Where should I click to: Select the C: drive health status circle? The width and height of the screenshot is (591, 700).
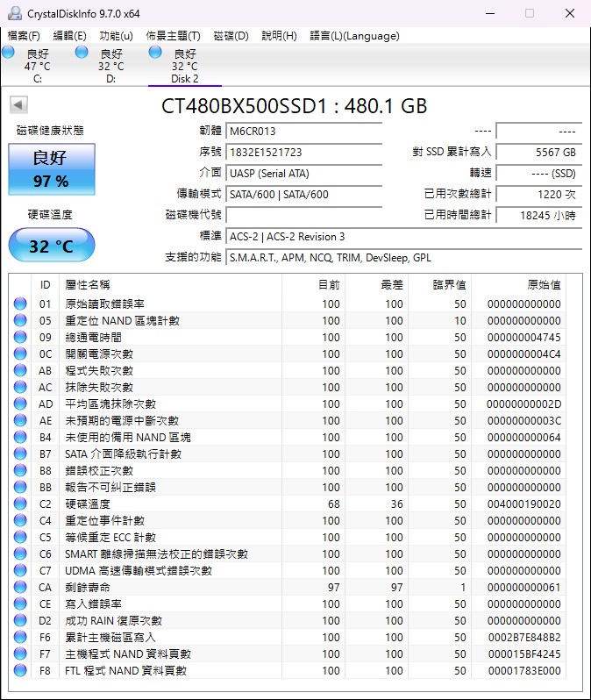(x=8, y=53)
